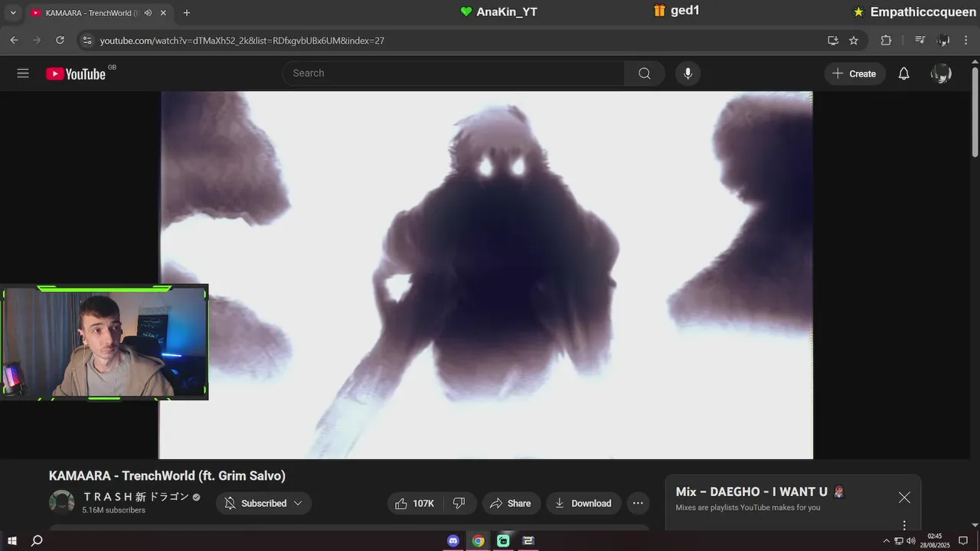The width and height of the screenshot is (980, 551).
Task: Select the KAMAARA - TrenchWorld browser tab
Action: coord(99,13)
